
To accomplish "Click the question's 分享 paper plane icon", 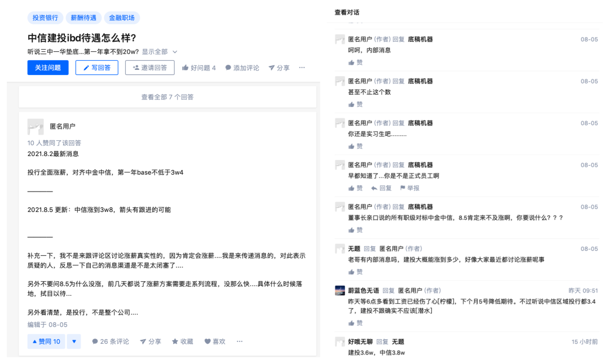I will coord(271,68).
